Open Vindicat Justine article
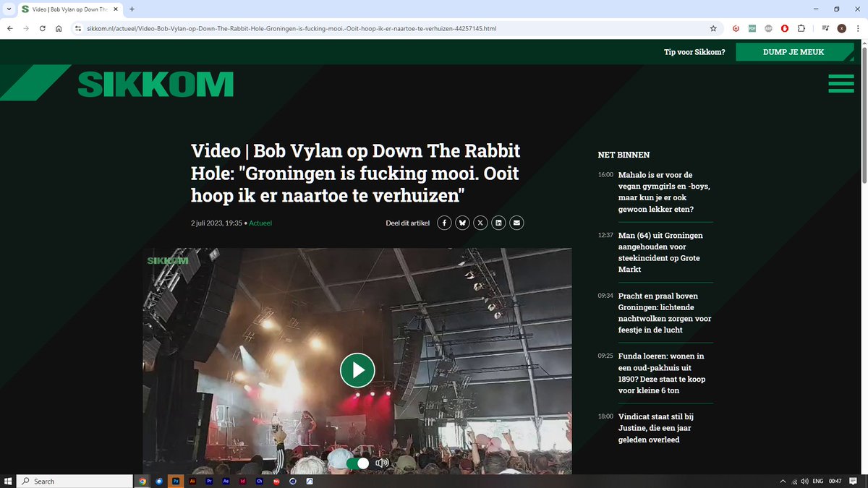Screen dimensions: 868x488 [x=656, y=428]
